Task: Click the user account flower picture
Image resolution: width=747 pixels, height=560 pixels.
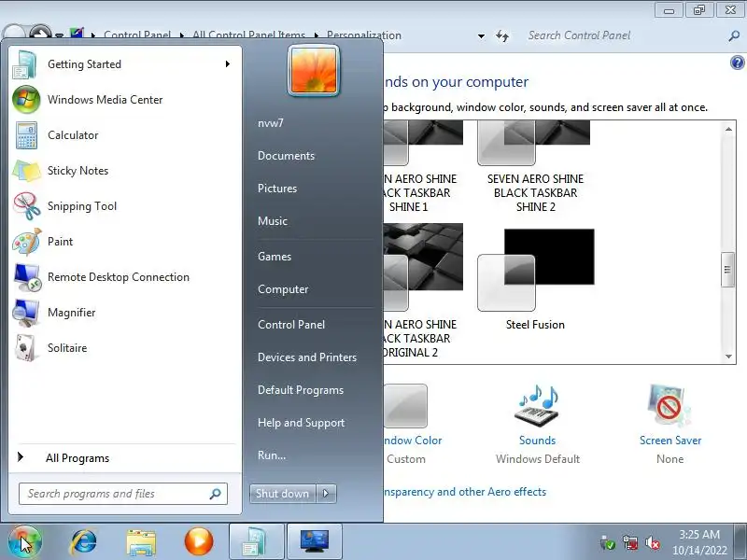Action: click(314, 71)
